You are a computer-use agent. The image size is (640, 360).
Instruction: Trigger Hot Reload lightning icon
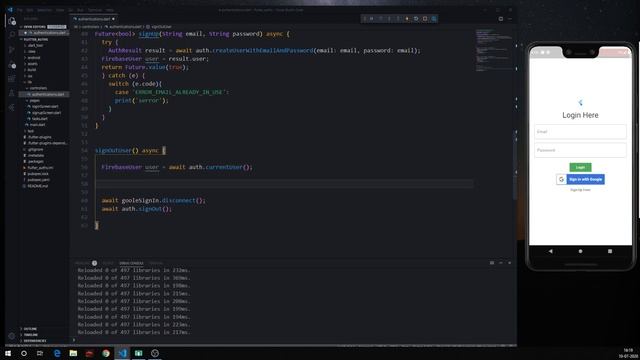(x=407, y=19)
